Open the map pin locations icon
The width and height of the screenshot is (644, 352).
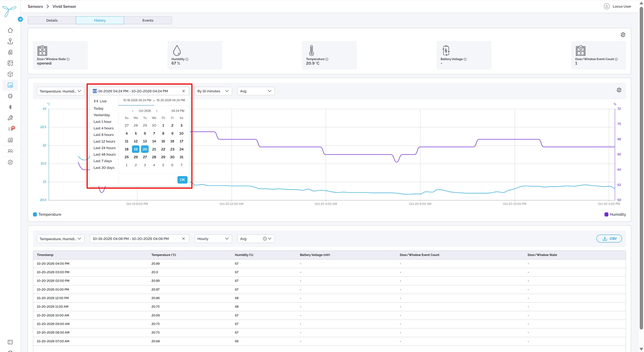coord(10,41)
